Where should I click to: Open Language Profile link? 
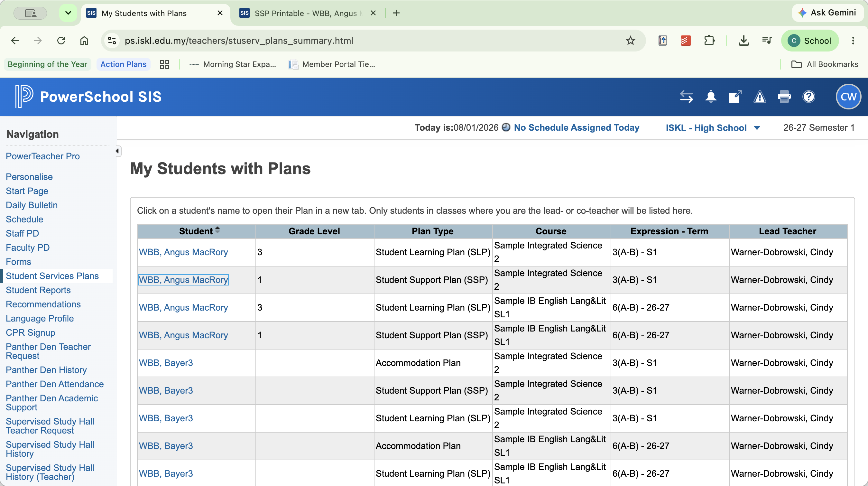point(40,318)
